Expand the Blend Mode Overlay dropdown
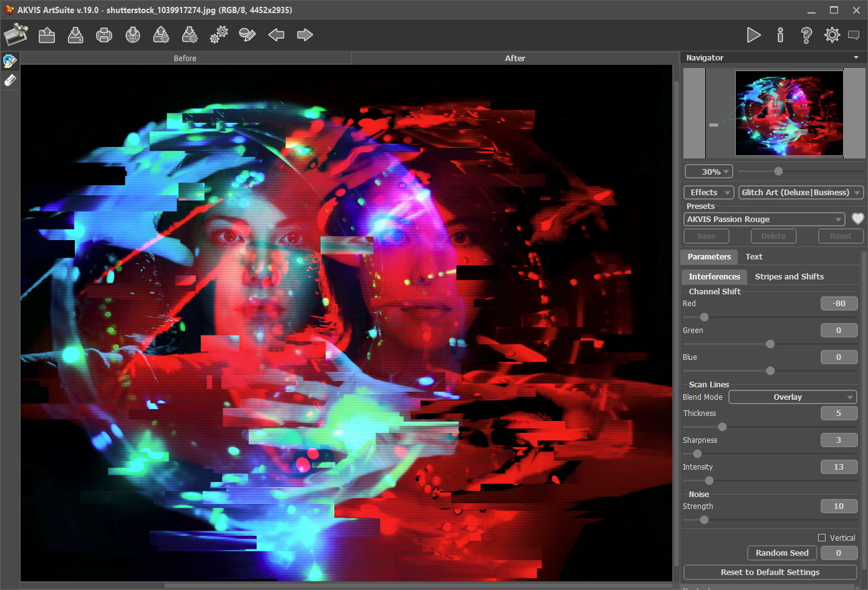 793,397
